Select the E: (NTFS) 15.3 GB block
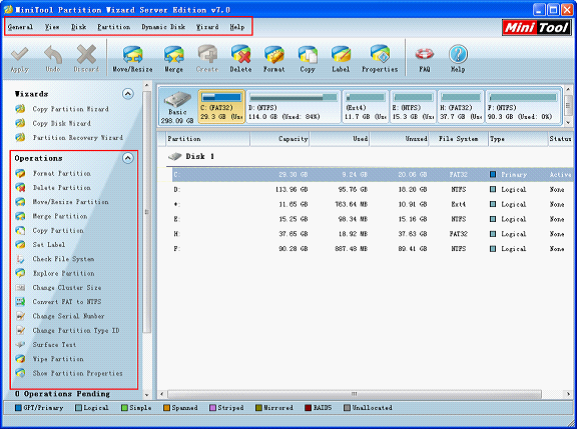Viewport: 577px width, 430px height. [x=413, y=107]
